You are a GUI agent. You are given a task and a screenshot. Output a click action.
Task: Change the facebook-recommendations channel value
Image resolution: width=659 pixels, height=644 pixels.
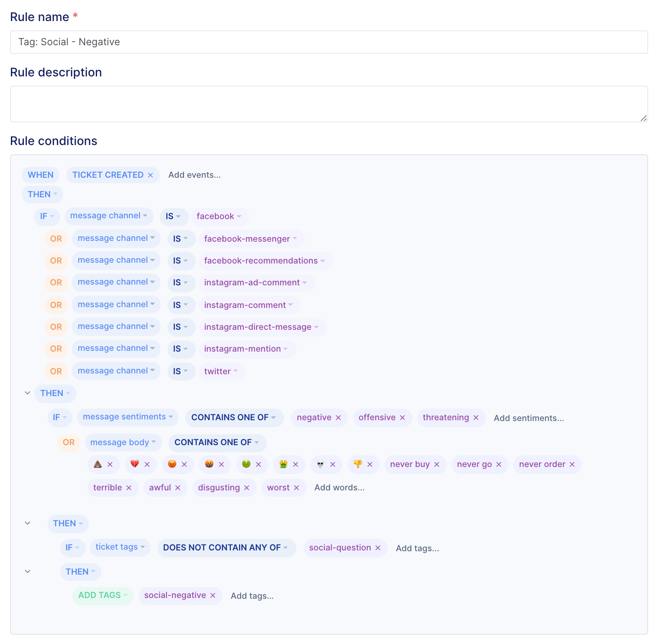[265, 261]
